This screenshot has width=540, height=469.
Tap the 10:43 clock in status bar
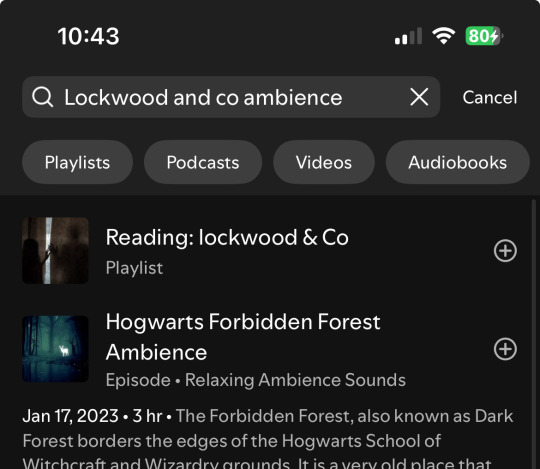click(x=89, y=36)
